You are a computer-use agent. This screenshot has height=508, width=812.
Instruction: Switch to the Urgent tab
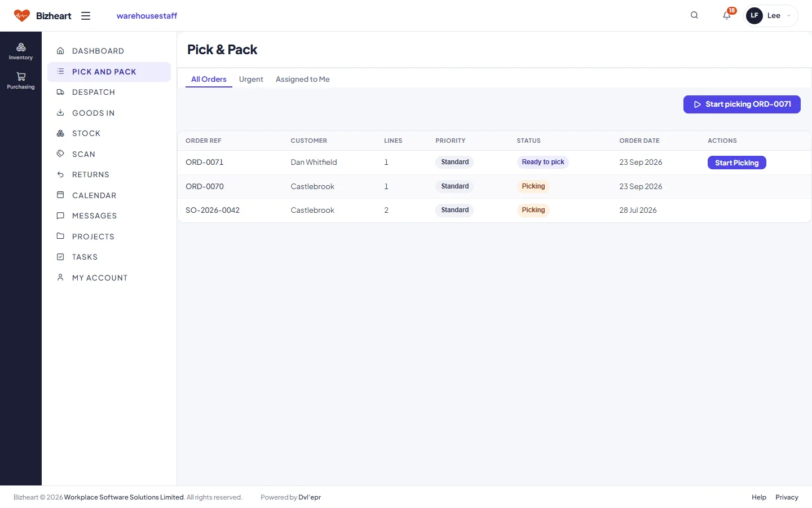click(x=251, y=80)
